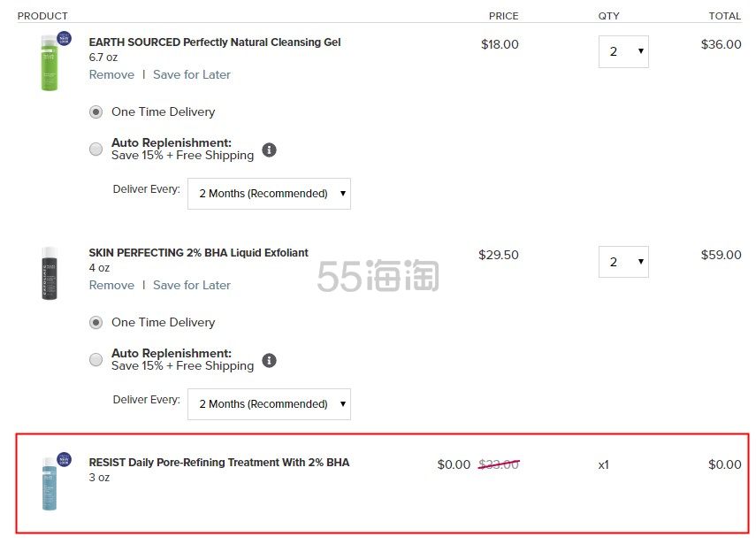Open the RESIST Daily Pore-Refining Treatment thumbnail

[50, 484]
